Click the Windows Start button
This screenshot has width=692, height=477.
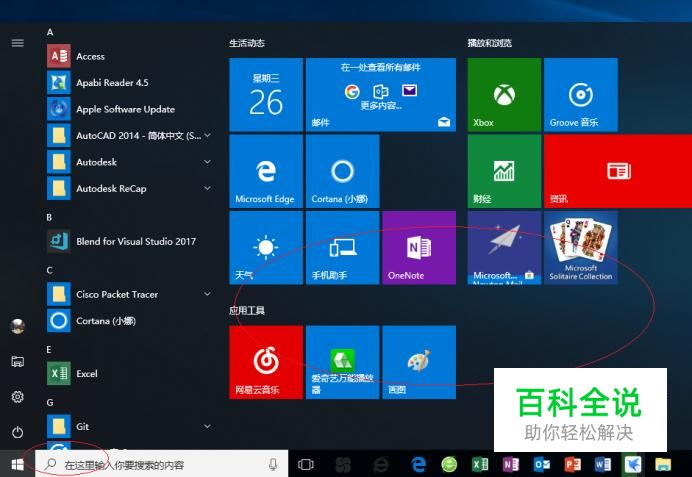click(18, 464)
